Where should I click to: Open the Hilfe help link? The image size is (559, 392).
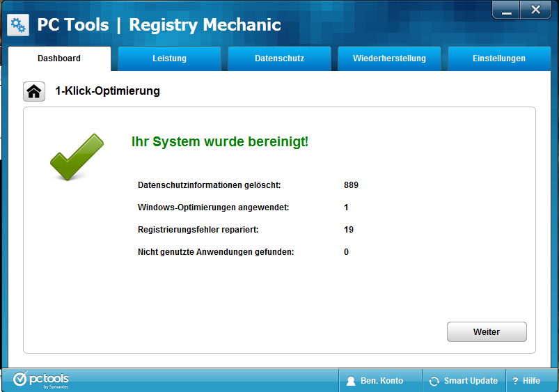pos(531,381)
